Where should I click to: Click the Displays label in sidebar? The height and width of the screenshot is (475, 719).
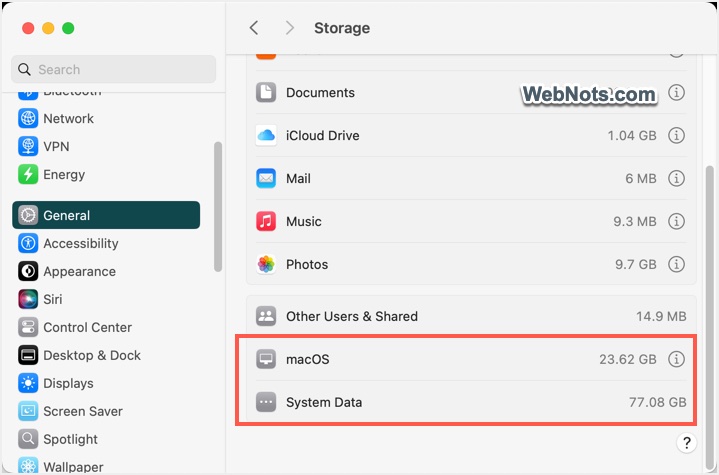(x=68, y=383)
